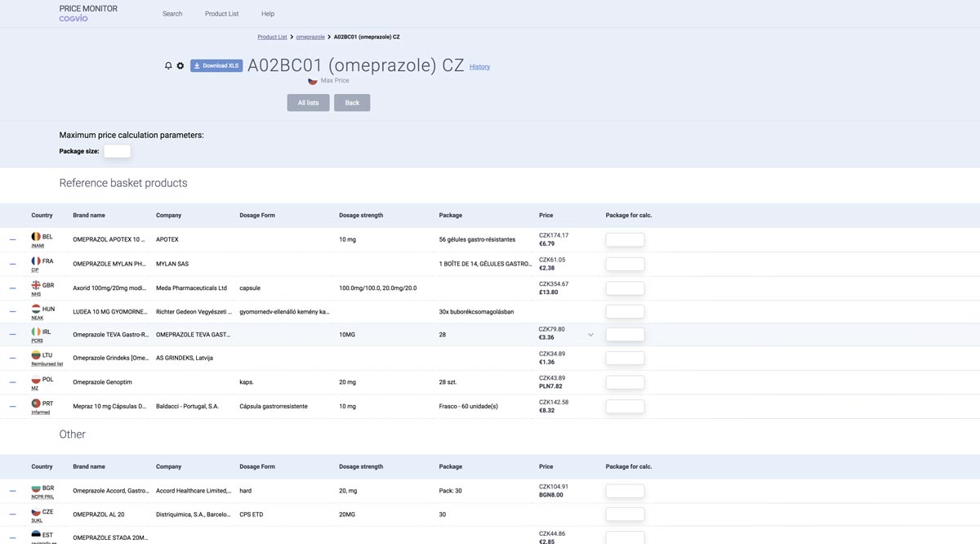Remove the FRA row with its dash icon

pos(12,265)
